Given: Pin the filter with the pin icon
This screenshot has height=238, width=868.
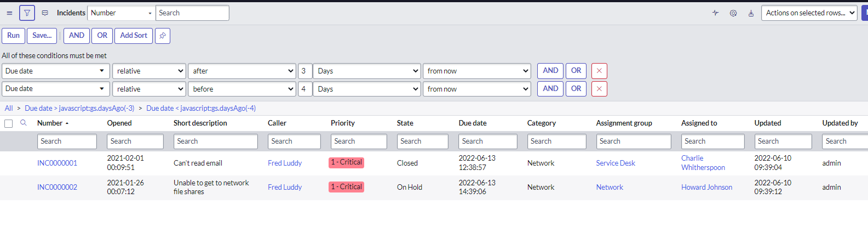Looking at the screenshot, I should point(163,36).
